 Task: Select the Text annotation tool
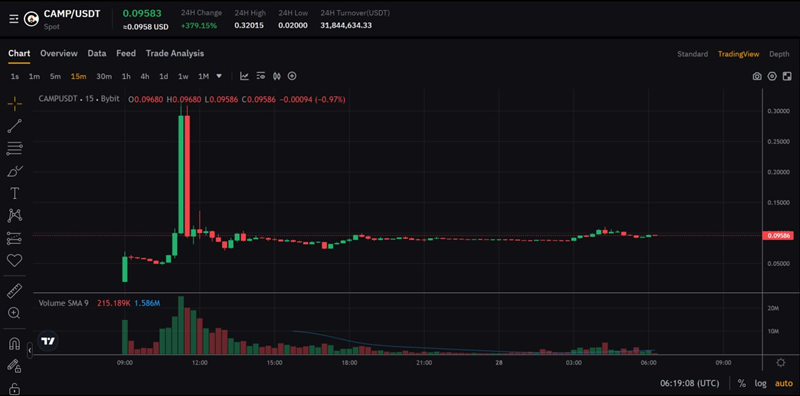pos(14,193)
